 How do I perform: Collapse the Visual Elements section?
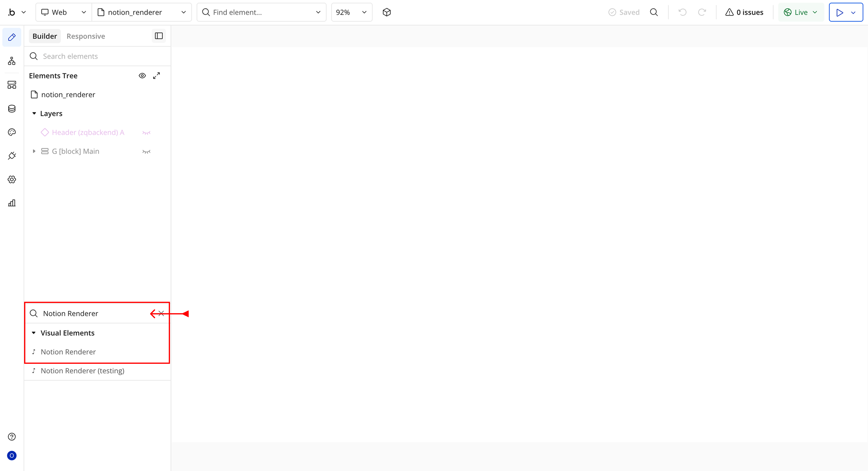(34, 333)
